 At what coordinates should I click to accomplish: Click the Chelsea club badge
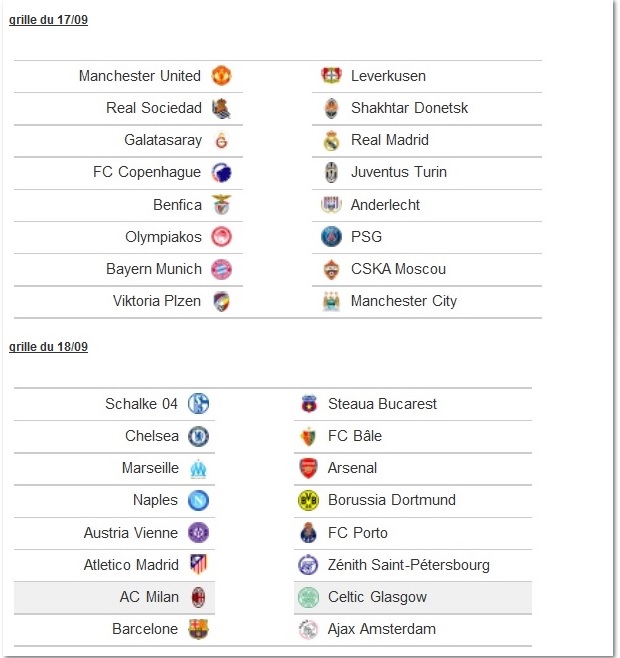coord(198,436)
